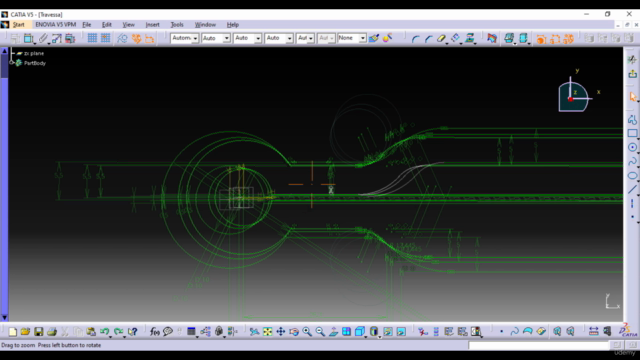Open a file with the folder icon
Viewport: 640px width, 360px height.
(25, 331)
